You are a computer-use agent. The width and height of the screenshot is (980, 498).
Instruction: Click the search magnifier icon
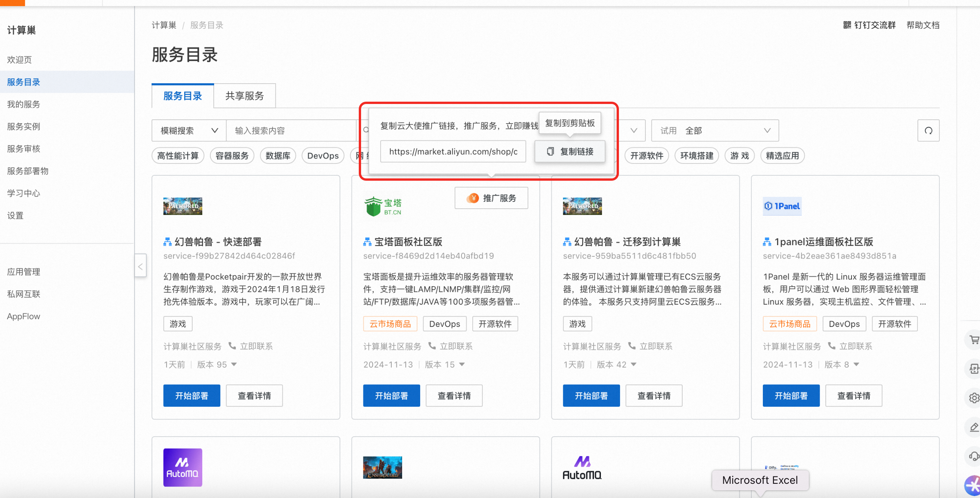point(366,130)
